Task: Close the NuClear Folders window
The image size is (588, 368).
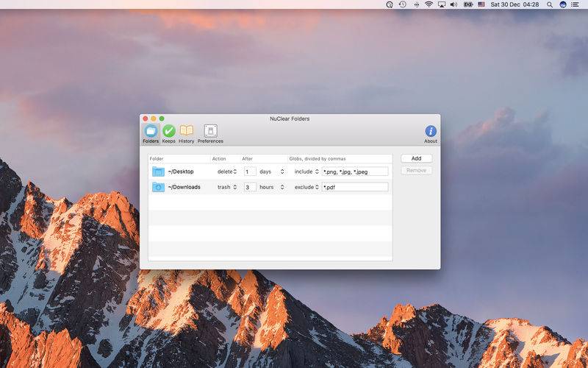Action: pyautogui.click(x=146, y=118)
